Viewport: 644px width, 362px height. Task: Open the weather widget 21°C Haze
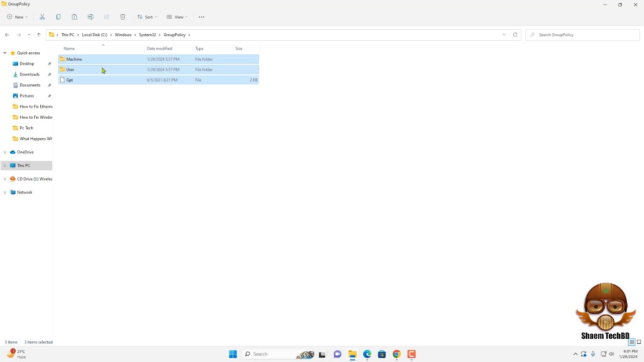(x=17, y=354)
